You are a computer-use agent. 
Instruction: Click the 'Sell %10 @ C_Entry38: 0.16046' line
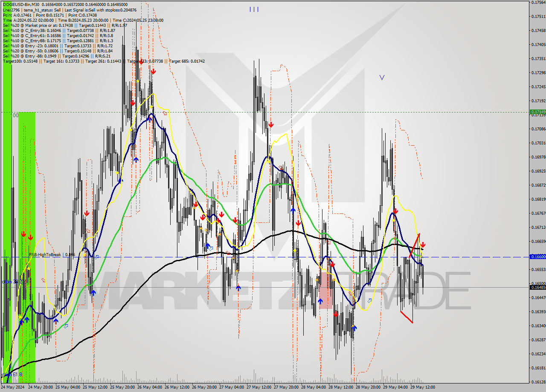click(x=59, y=30)
